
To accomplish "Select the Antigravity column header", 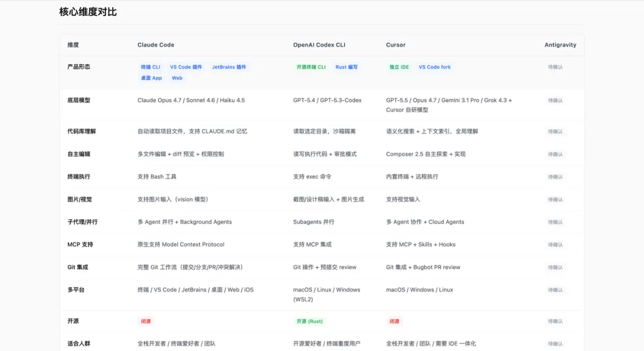I will [x=560, y=45].
